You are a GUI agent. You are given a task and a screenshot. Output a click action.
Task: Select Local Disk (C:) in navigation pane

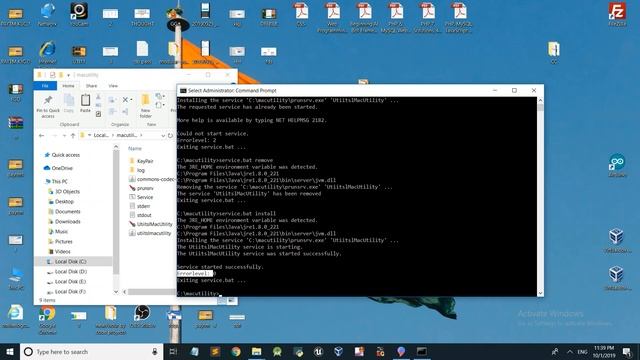coord(70,262)
